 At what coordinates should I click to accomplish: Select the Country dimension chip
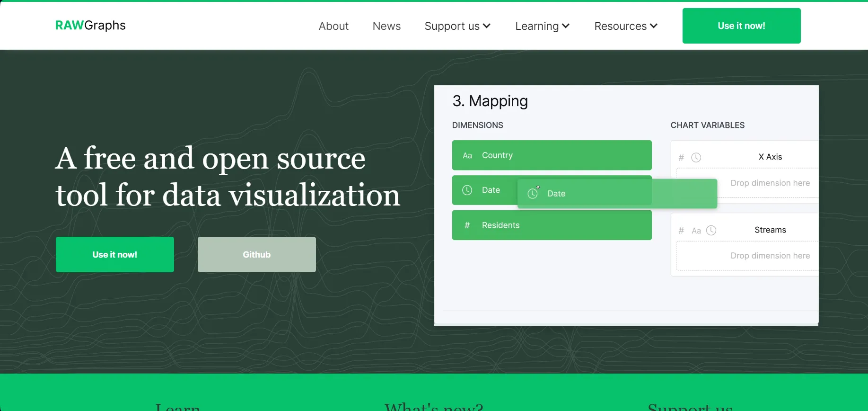pyautogui.click(x=552, y=155)
